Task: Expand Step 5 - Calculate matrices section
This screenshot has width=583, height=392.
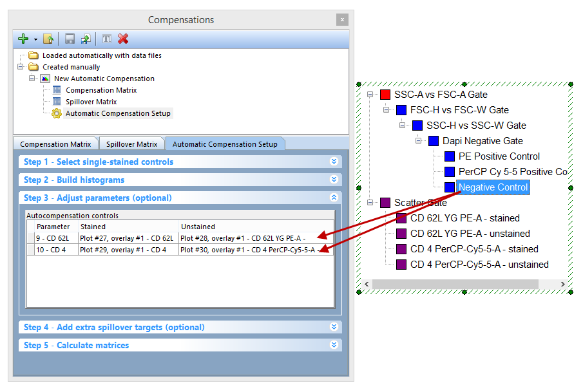Action: point(334,345)
